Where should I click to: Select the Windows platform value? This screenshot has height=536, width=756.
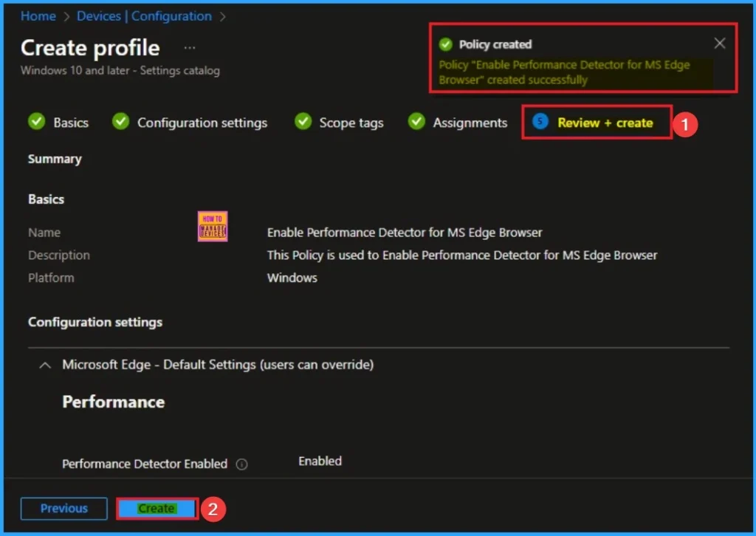point(292,278)
